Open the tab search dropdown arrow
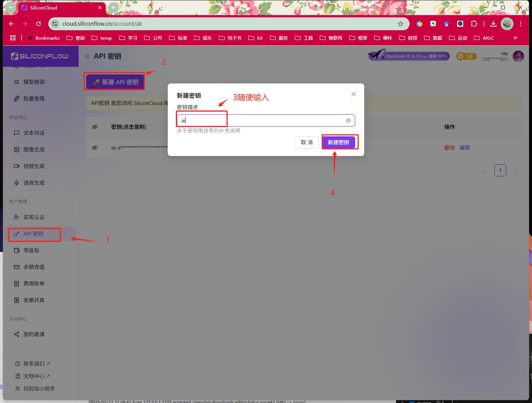This screenshot has width=532, height=403. (x=11, y=8)
